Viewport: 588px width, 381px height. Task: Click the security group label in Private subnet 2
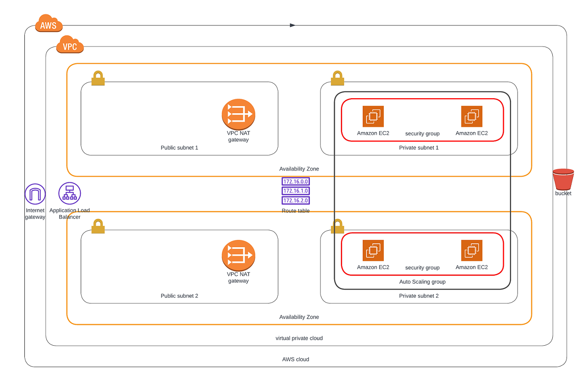422,267
